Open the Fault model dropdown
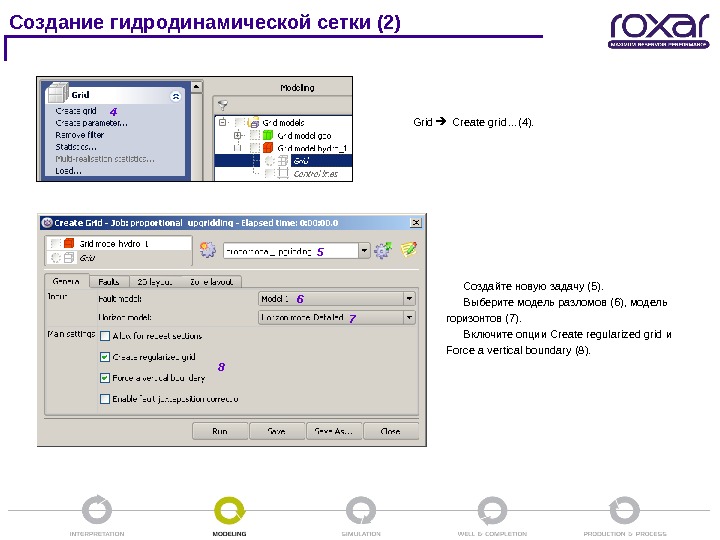 click(x=337, y=299)
